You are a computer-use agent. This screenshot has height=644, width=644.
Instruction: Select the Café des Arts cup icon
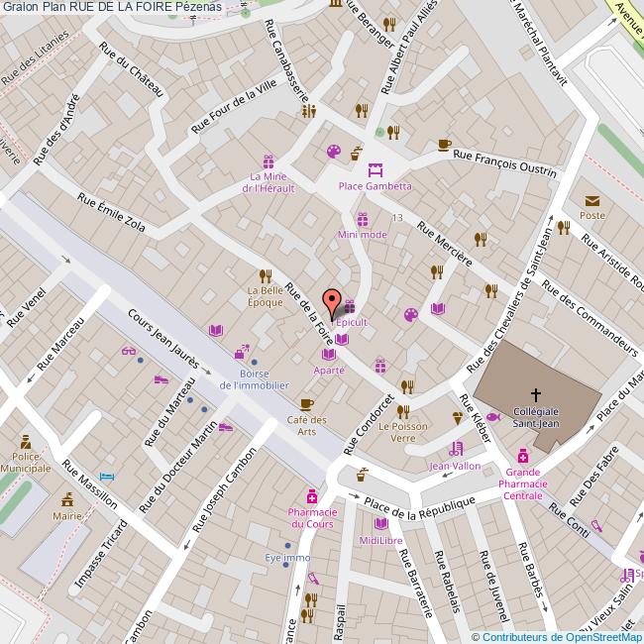pyautogui.click(x=306, y=404)
